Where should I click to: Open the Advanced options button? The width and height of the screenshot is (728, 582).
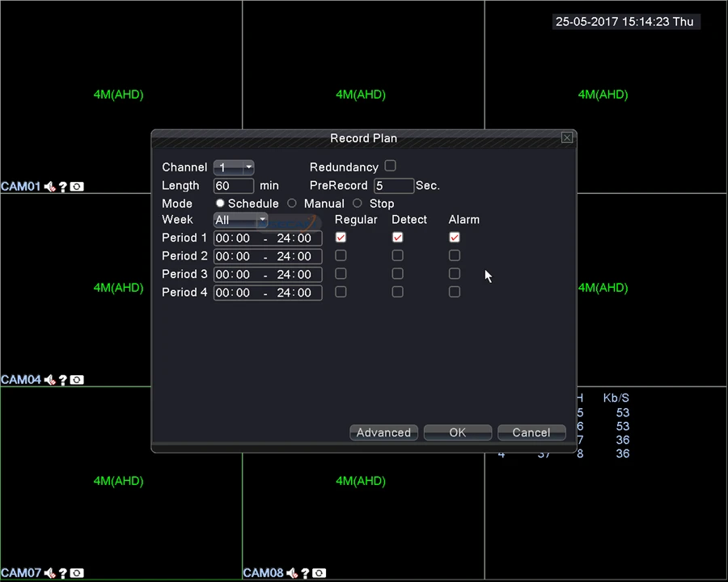pyautogui.click(x=383, y=432)
